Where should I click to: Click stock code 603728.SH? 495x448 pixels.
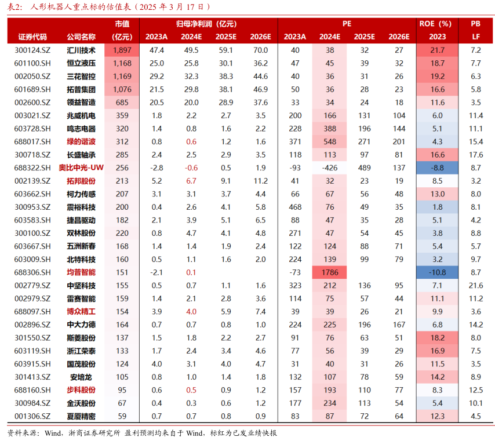pos(32,129)
